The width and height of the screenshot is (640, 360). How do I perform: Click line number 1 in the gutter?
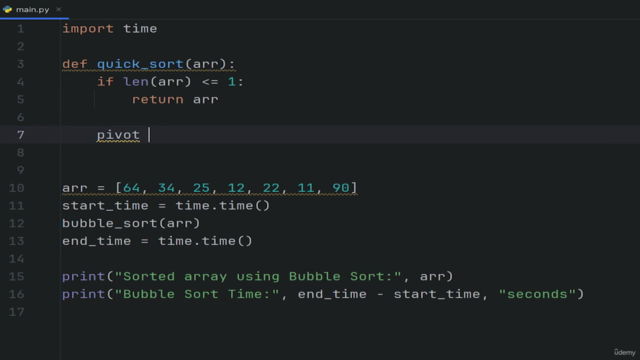click(20, 29)
